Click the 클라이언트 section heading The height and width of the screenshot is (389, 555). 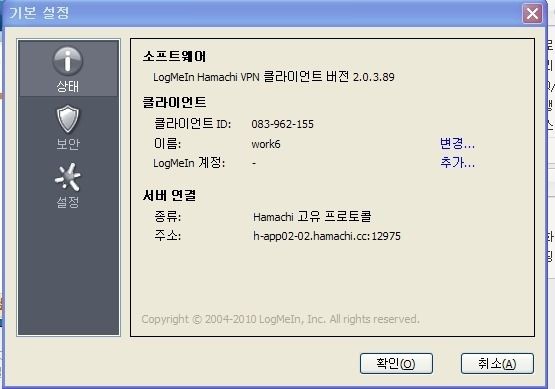(x=174, y=102)
